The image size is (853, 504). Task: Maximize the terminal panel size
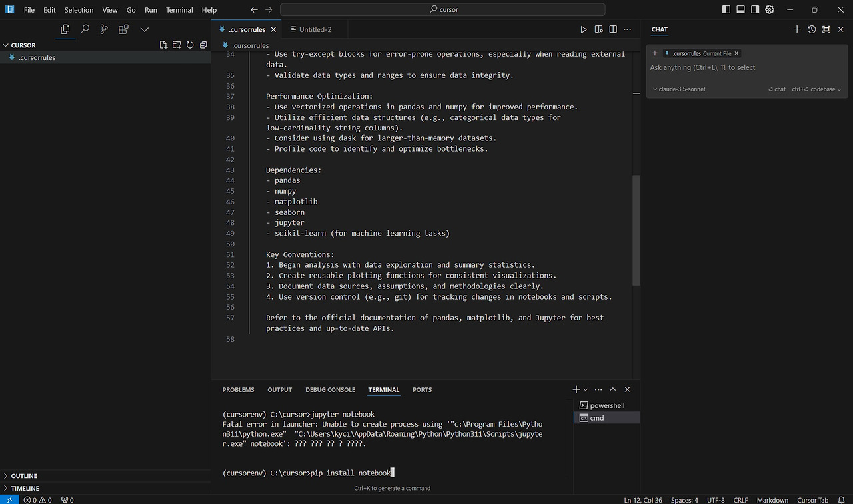tap(613, 389)
